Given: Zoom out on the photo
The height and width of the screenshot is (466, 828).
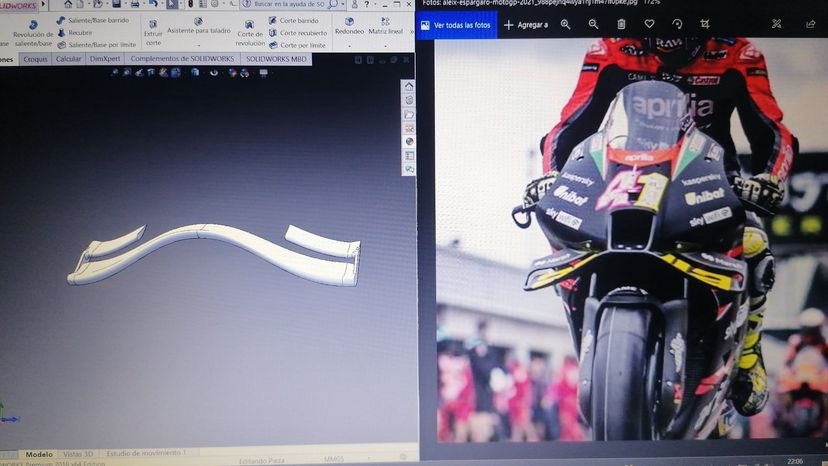Looking at the screenshot, I should pos(594,24).
